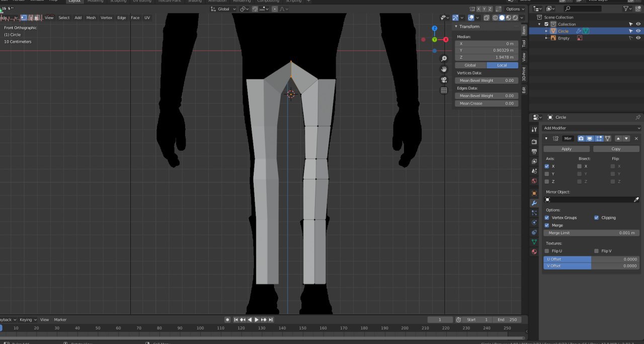Screen dimensions: 644x344
Task: Enable the mirror Axis Z checkbox
Action: pyautogui.click(x=547, y=182)
